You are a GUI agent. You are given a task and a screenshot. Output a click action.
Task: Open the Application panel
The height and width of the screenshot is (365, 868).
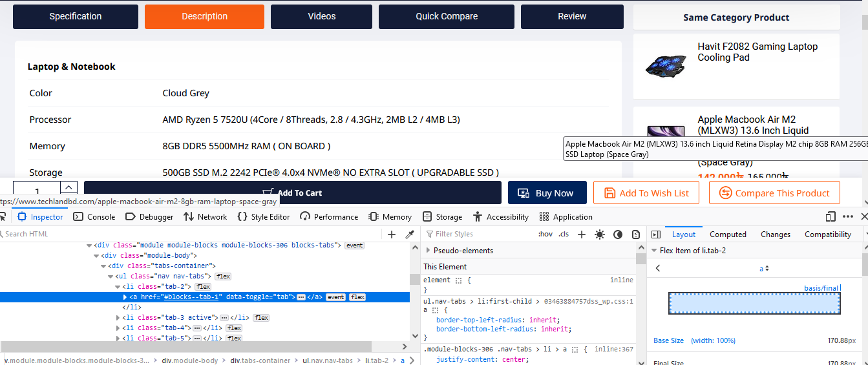(x=566, y=217)
